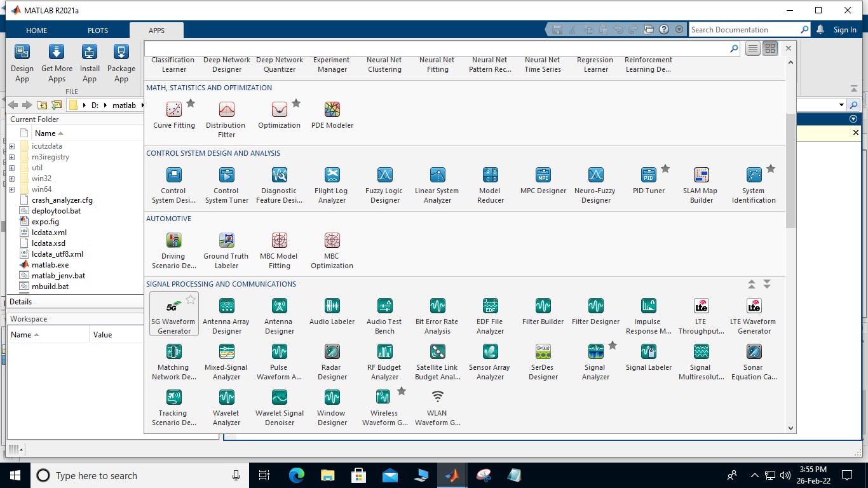The width and height of the screenshot is (868, 488).
Task: Open LTE Waveform Generator
Action: click(754, 315)
